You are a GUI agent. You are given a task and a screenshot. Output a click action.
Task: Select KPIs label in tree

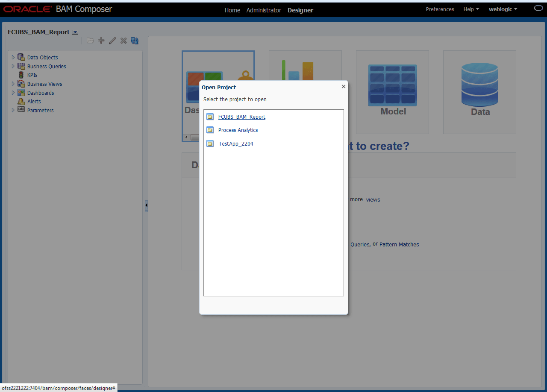click(x=32, y=75)
